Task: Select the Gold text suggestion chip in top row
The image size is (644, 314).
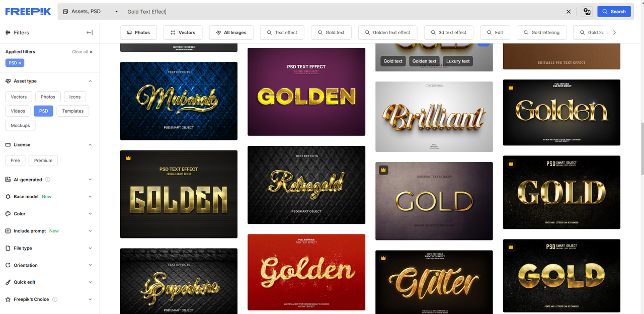Action: click(331, 33)
